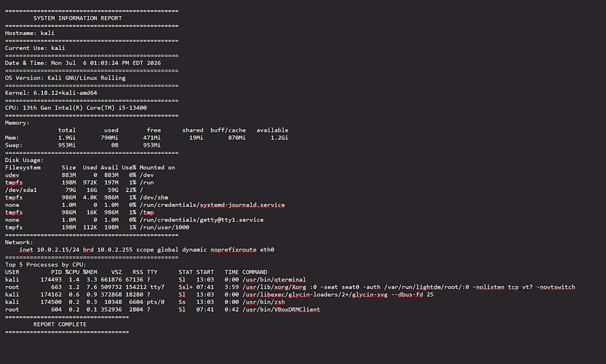The height and width of the screenshot is (364, 606).
Task: Click the '/usr/bin/qterminal' command
Action: (274, 280)
